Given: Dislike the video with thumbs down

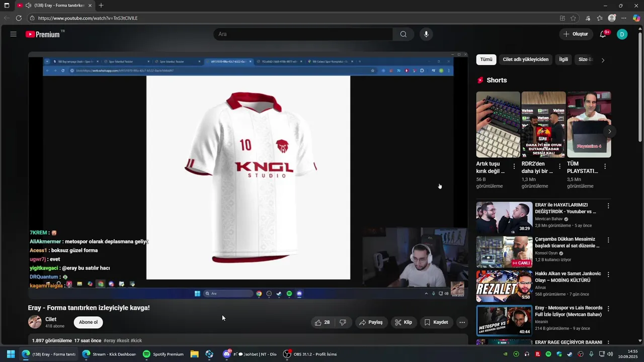Looking at the screenshot, I should [343, 322].
